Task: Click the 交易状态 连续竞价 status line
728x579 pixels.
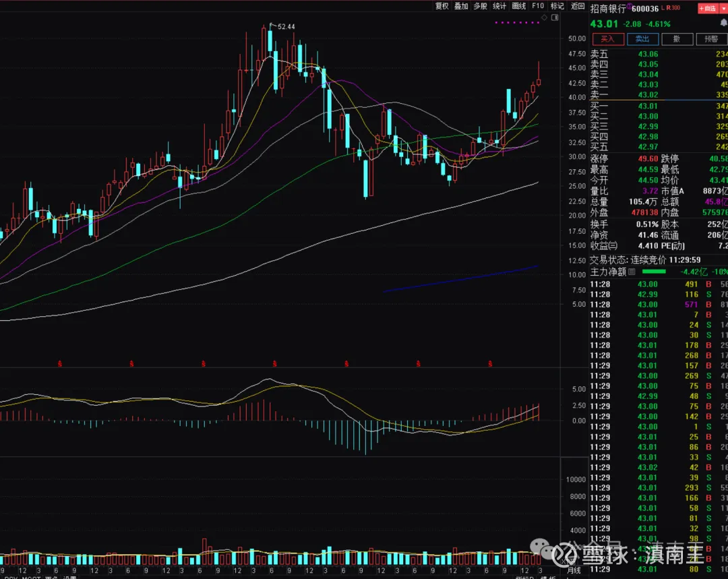Action: 645,260
